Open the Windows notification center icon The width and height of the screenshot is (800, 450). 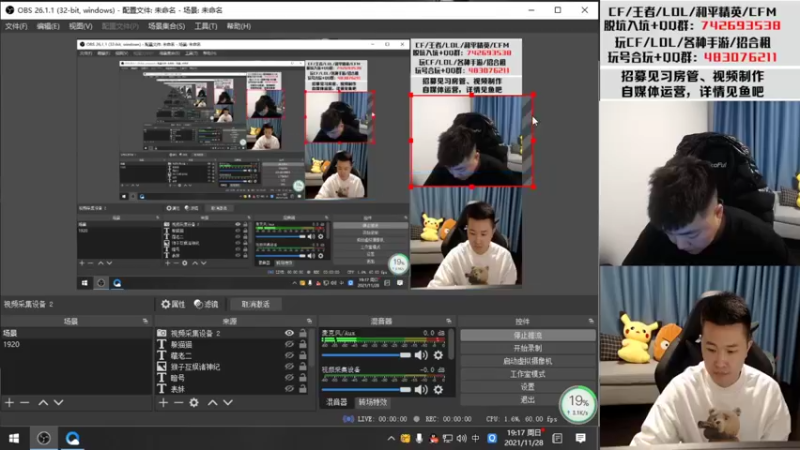tap(580, 438)
